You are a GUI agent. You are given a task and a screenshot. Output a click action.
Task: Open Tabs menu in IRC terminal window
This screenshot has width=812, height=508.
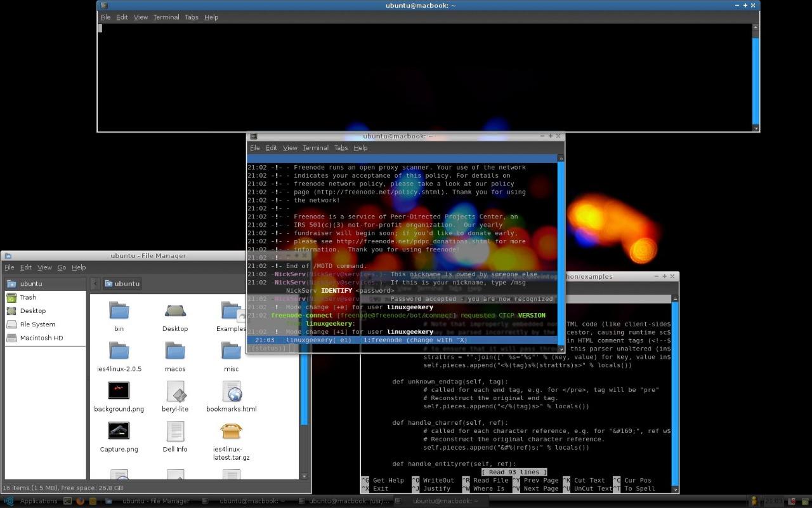pyautogui.click(x=341, y=148)
